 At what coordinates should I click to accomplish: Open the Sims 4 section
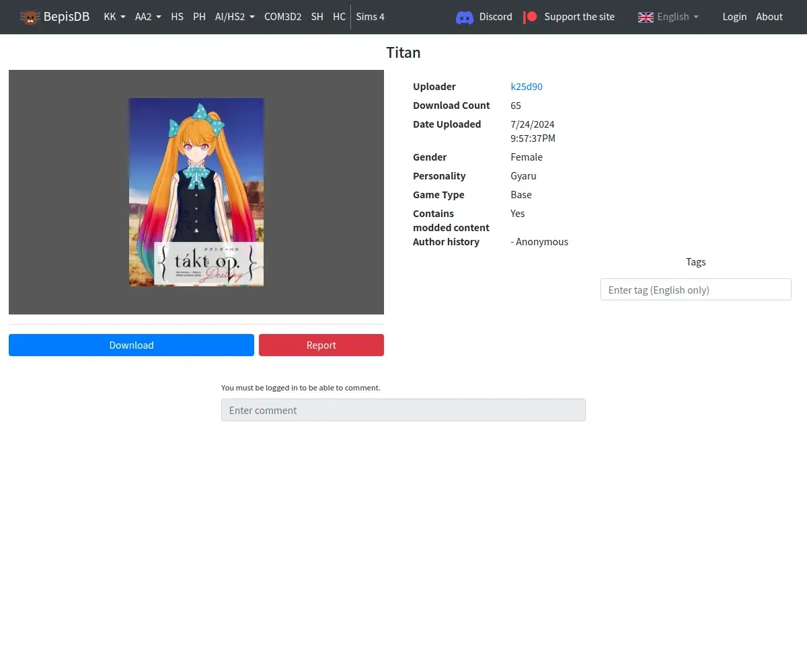(x=370, y=17)
